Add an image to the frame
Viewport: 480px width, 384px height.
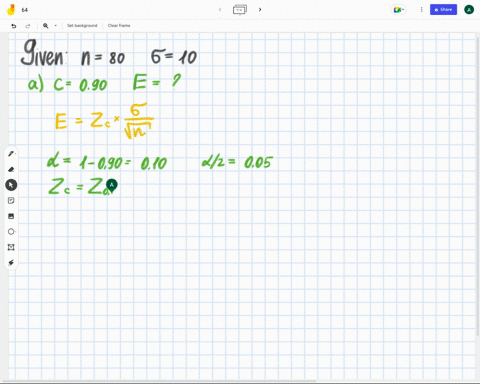click(x=11, y=216)
